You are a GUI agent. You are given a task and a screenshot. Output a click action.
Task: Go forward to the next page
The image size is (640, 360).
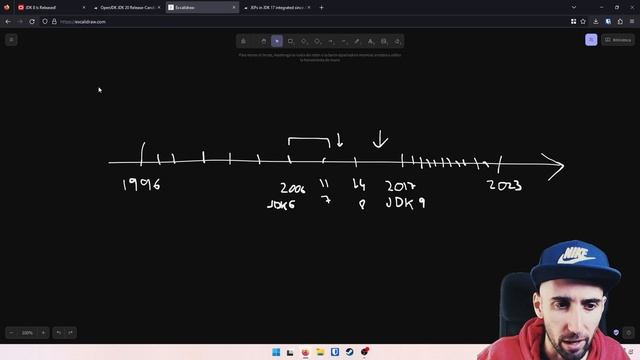click(x=20, y=22)
